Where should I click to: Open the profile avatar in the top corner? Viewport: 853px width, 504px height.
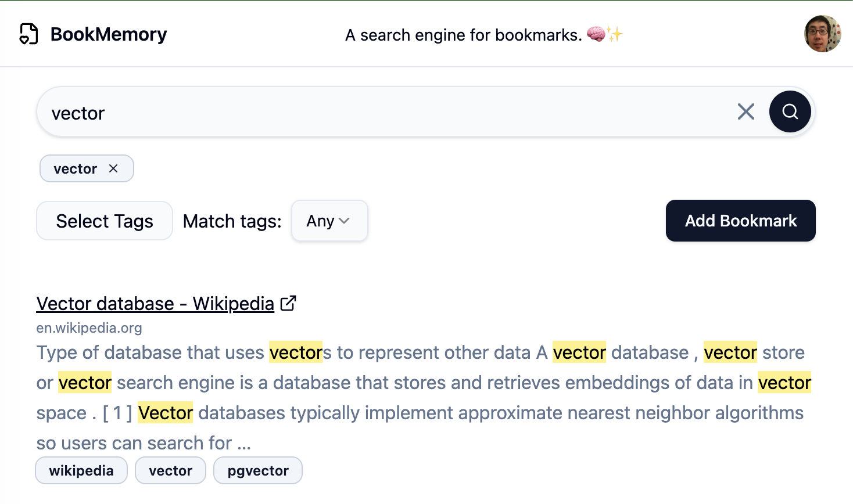pos(823,34)
